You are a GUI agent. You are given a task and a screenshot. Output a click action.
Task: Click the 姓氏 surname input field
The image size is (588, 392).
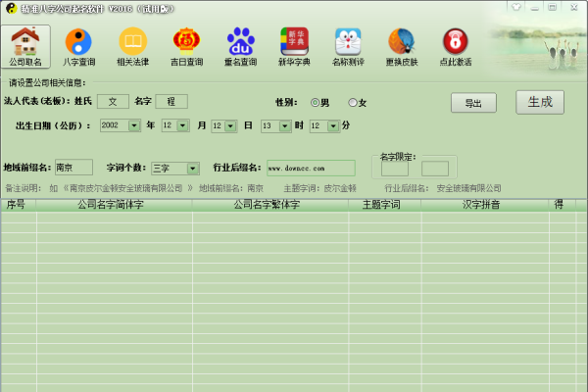[x=113, y=101]
